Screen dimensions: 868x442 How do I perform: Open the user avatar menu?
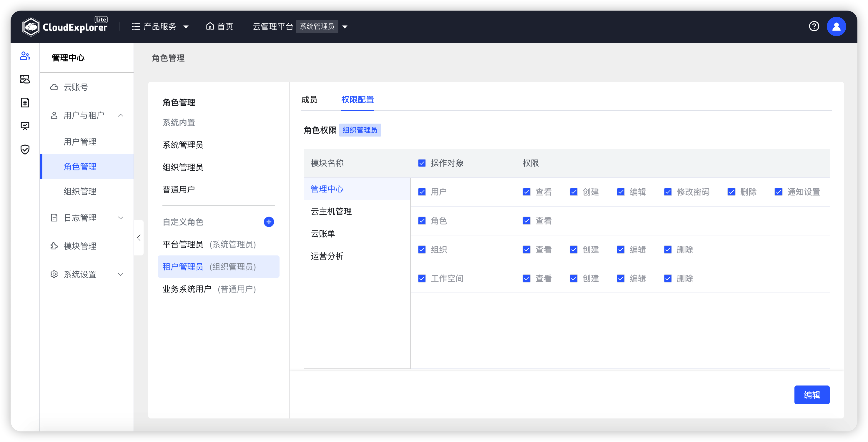tap(836, 26)
